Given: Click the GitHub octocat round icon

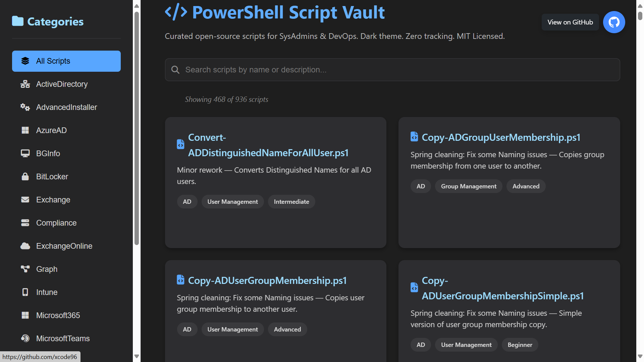Looking at the screenshot, I should (614, 22).
